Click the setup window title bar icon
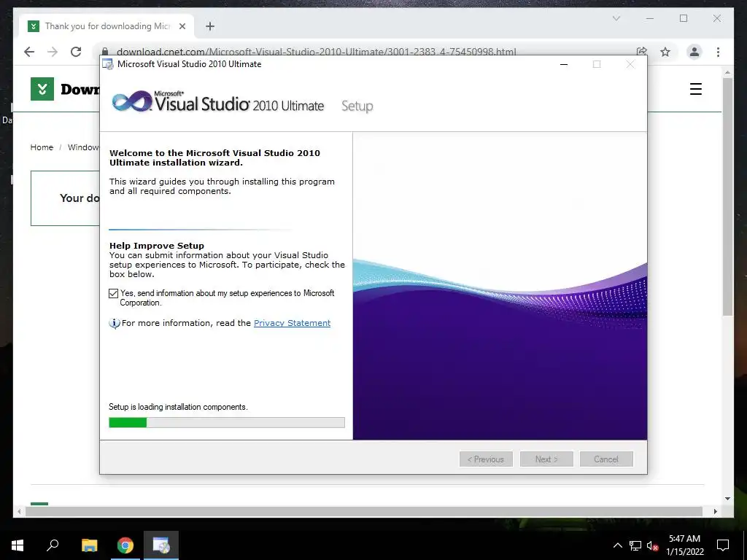747x560 pixels. [x=108, y=64]
